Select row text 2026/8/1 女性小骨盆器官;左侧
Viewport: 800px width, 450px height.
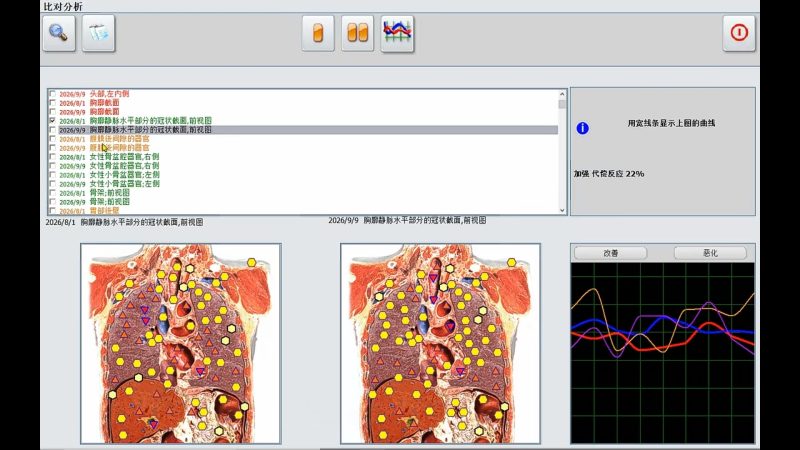pyautogui.click(x=109, y=174)
